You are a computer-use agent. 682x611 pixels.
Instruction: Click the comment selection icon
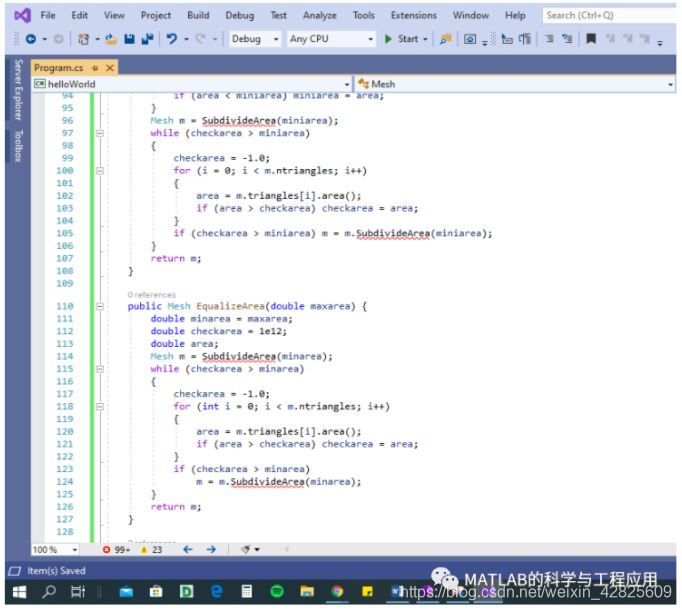click(549, 39)
